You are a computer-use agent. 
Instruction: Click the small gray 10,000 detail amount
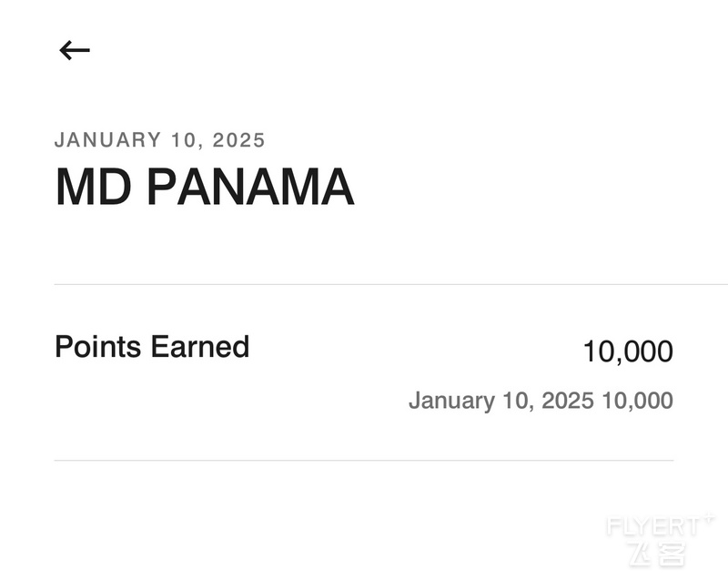tap(638, 401)
